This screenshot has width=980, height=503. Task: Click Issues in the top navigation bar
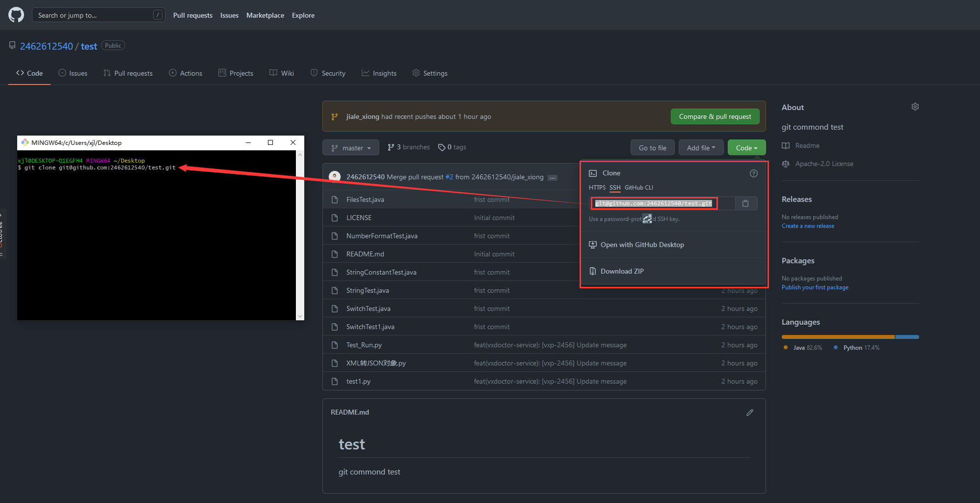[229, 15]
